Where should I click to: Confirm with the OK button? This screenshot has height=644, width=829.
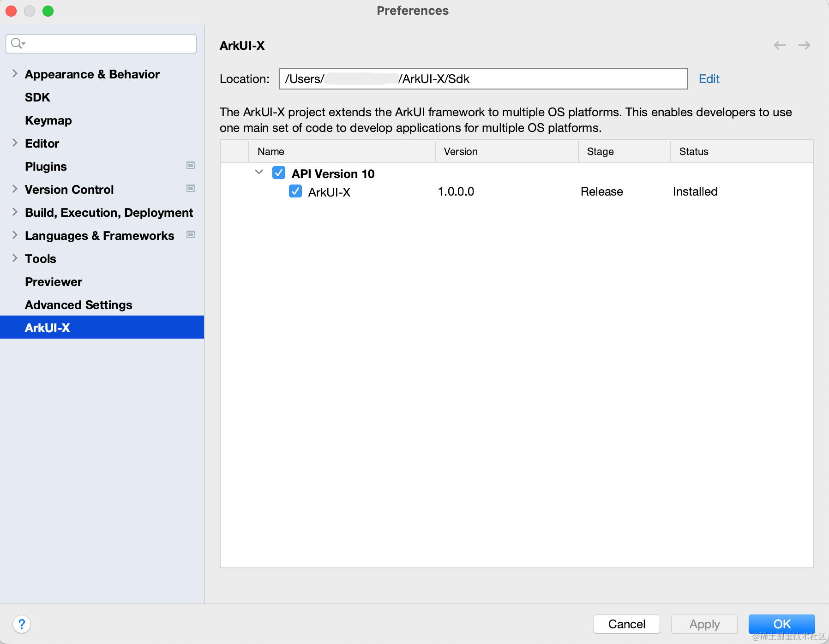tap(781, 624)
